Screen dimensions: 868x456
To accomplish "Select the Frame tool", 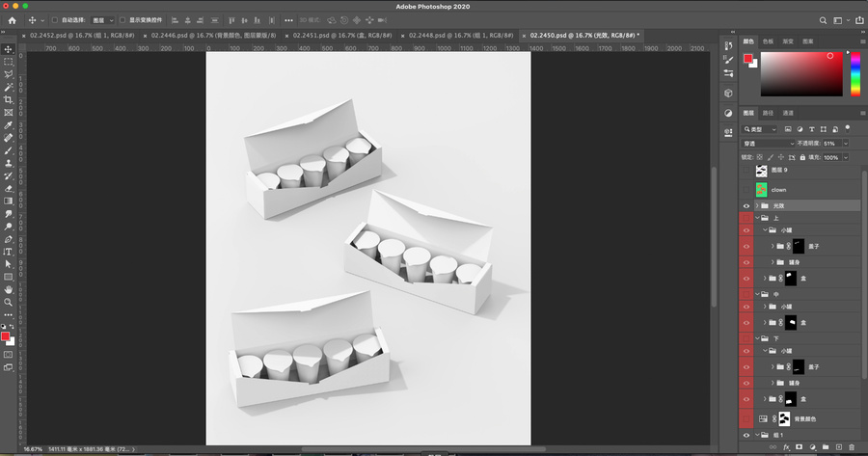I will point(9,113).
